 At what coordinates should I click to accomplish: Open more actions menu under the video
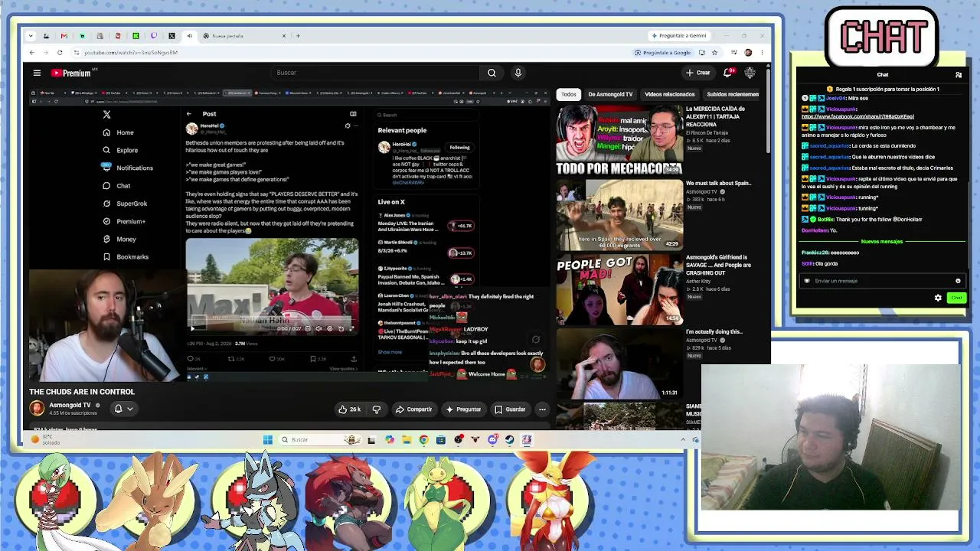click(542, 409)
